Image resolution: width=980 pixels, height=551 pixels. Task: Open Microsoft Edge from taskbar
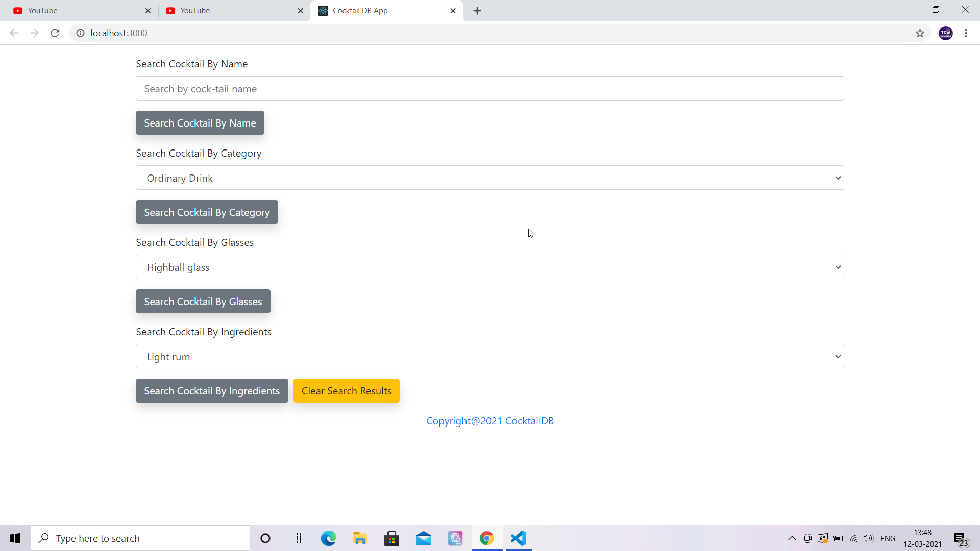328,538
